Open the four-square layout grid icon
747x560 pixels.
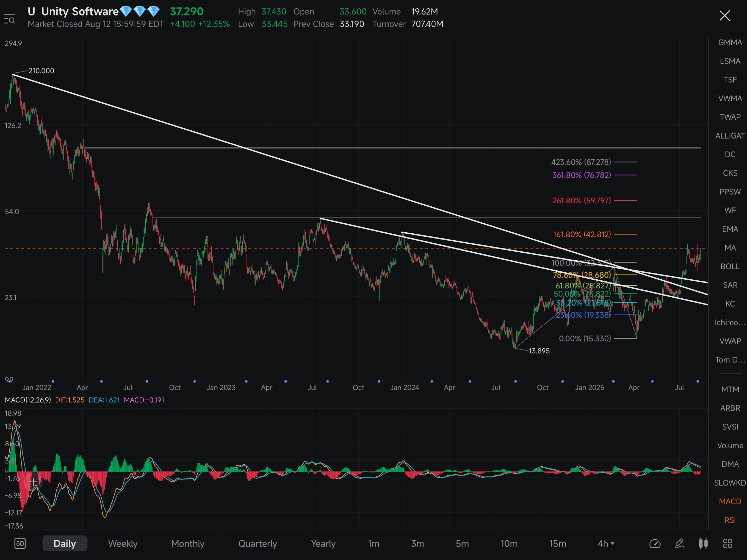[728, 543]
